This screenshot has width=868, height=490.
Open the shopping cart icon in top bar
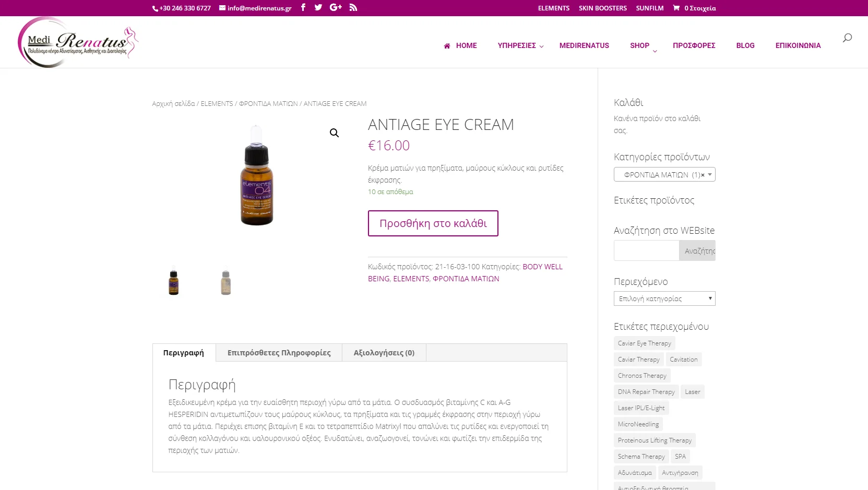[676, 8]
